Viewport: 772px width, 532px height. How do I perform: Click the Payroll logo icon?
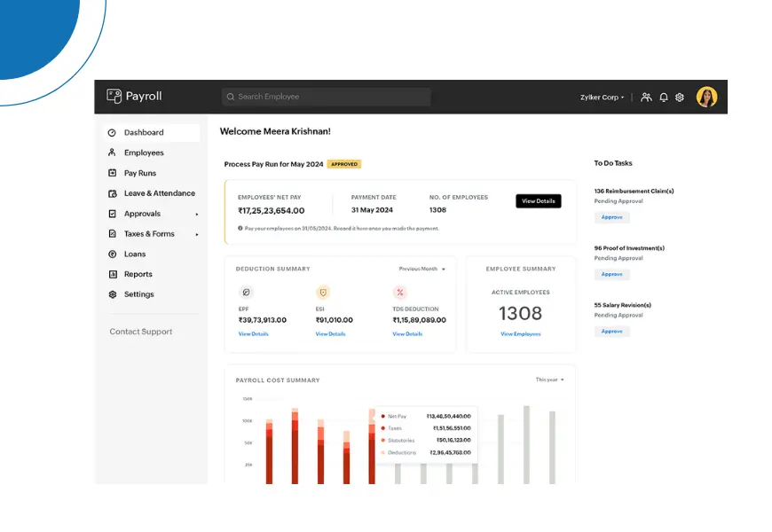coord(114,96)
